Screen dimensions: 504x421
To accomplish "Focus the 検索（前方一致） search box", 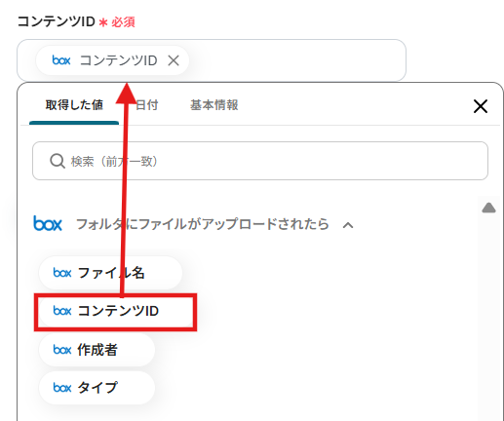I will 260,161.
